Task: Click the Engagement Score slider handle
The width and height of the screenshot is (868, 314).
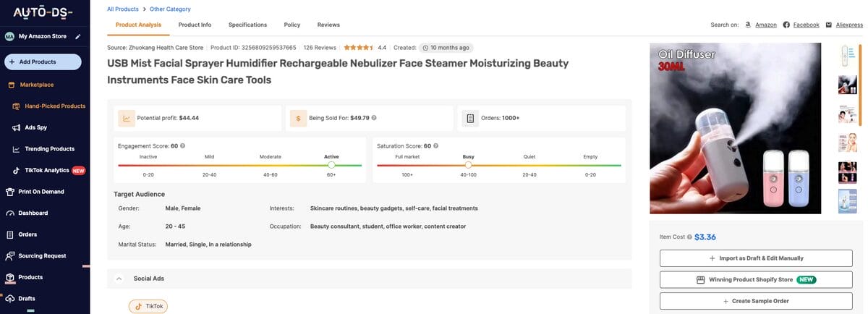Action: point(331,165)
